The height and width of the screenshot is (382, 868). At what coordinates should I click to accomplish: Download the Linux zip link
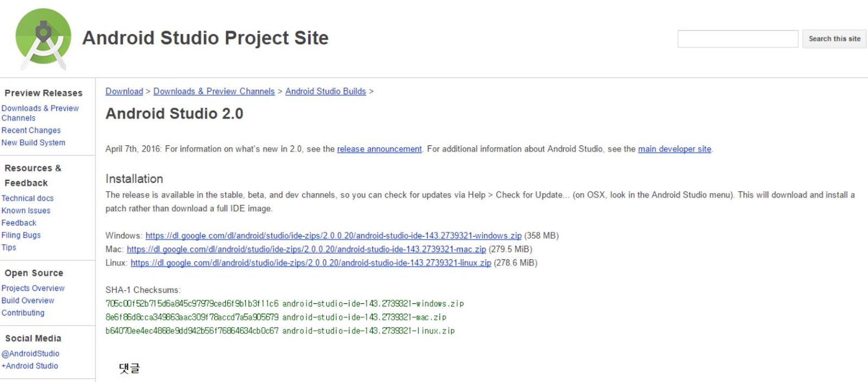[x=311, y=263]
